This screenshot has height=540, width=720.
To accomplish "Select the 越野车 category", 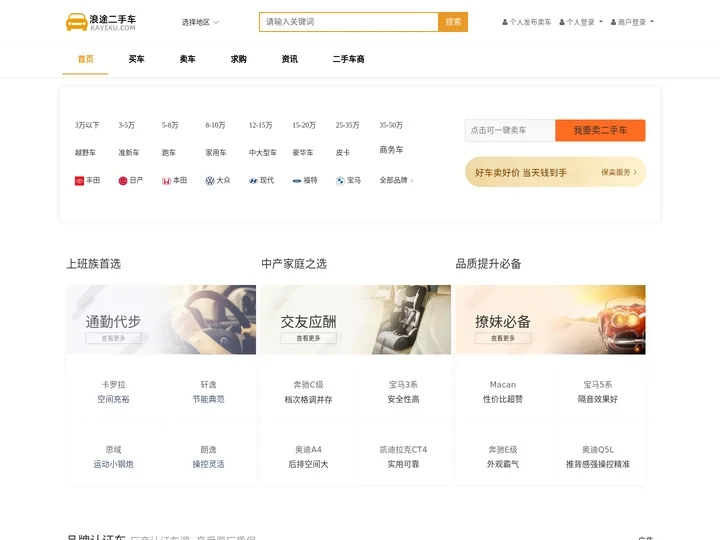I will click(85, 152).
